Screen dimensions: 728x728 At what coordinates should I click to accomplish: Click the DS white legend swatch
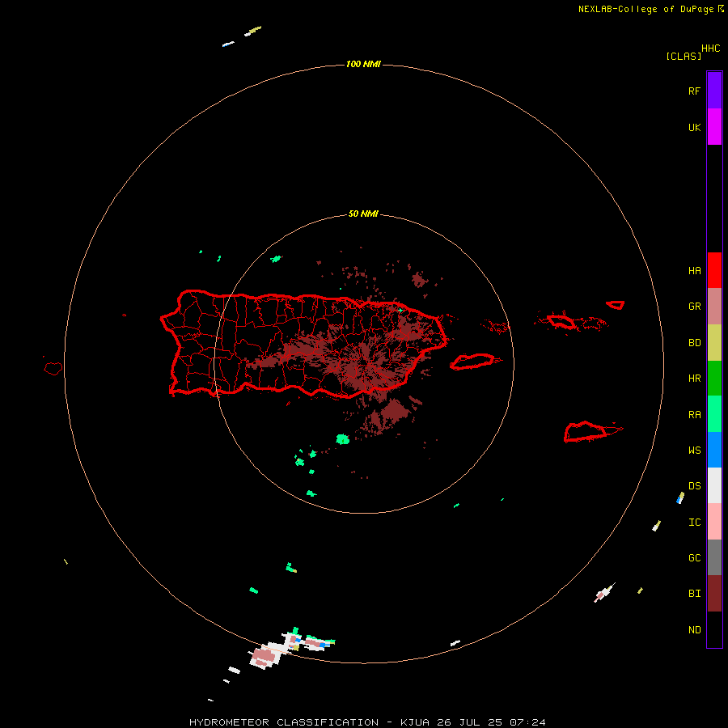pos(714,485)
